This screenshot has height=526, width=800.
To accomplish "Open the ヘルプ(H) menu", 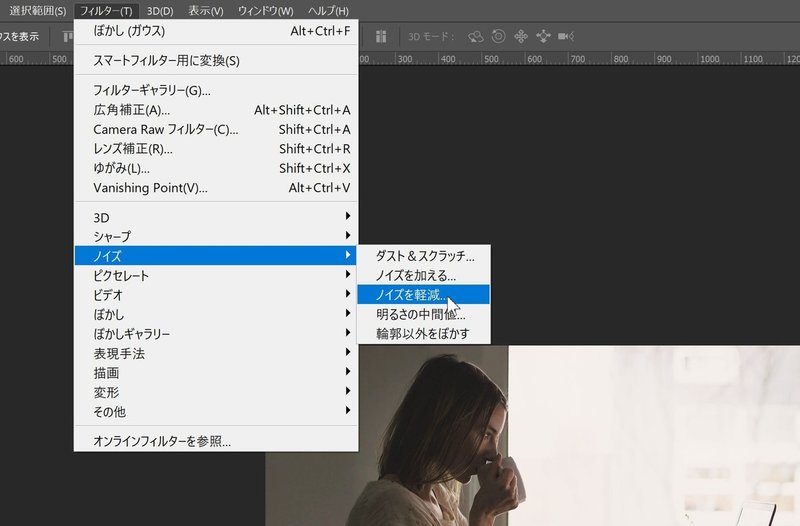I will tap(328, 11).
